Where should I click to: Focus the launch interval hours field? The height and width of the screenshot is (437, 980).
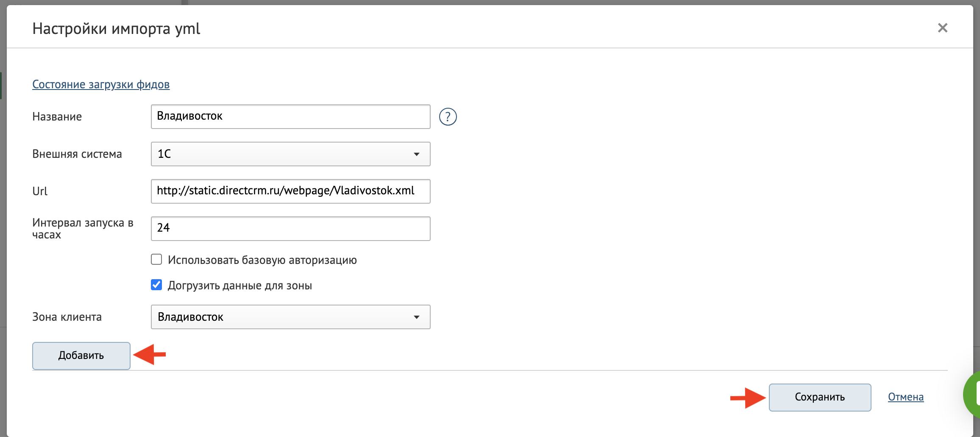(x=291, y=229)
